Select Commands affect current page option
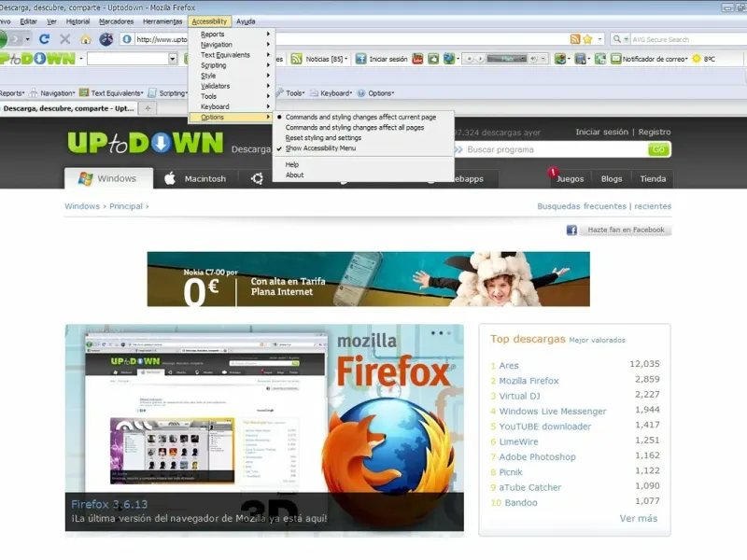This screenshot has width=747, height=560. [360, 118]
